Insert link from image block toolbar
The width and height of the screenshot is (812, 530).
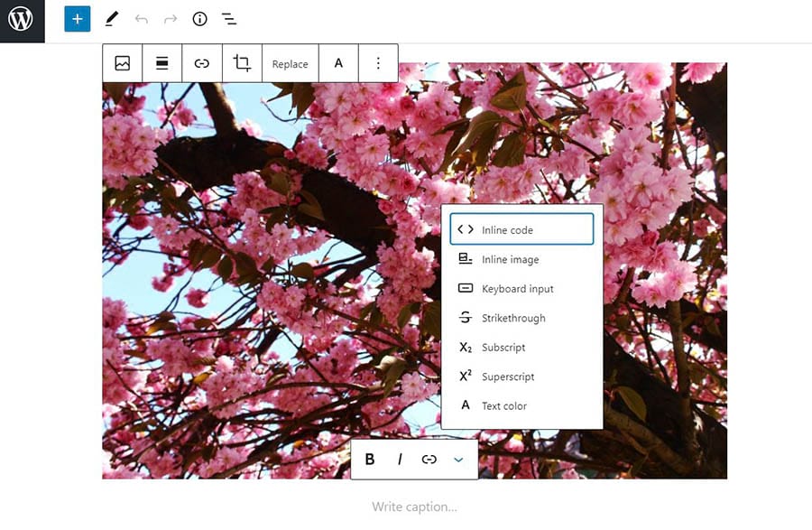click(x=202, y=63)
